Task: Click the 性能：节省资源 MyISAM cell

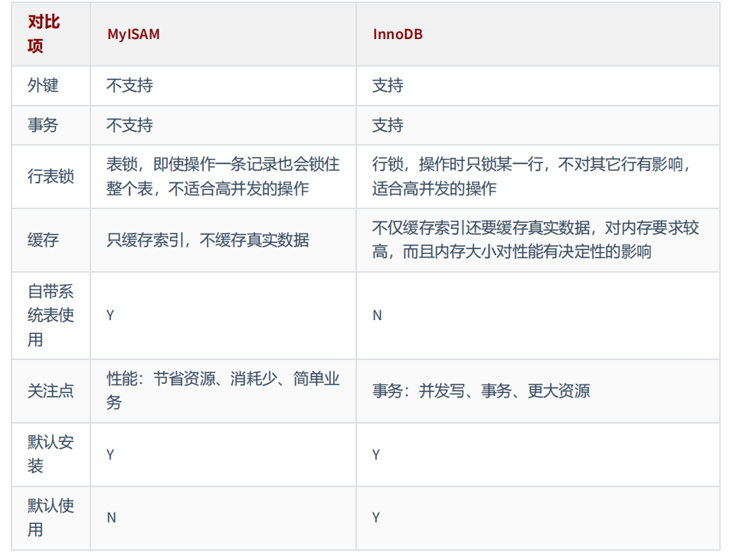Action: (x=223, y=391)
